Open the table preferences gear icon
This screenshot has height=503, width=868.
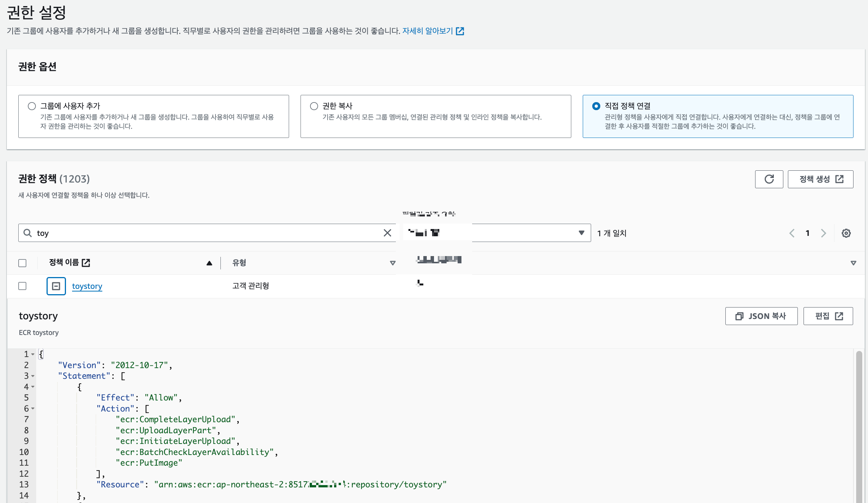(x=846, y=233)
